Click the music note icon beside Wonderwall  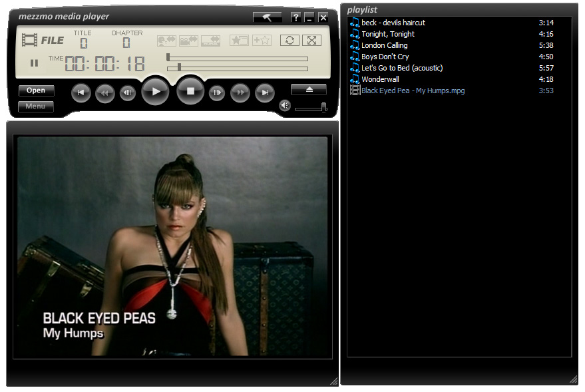coord(355,79)
